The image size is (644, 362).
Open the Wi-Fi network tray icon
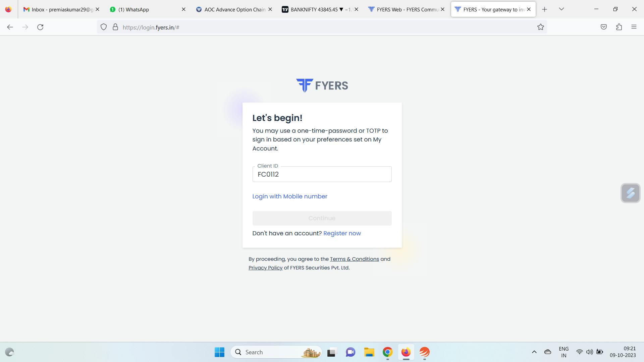[x=579, y=352]
